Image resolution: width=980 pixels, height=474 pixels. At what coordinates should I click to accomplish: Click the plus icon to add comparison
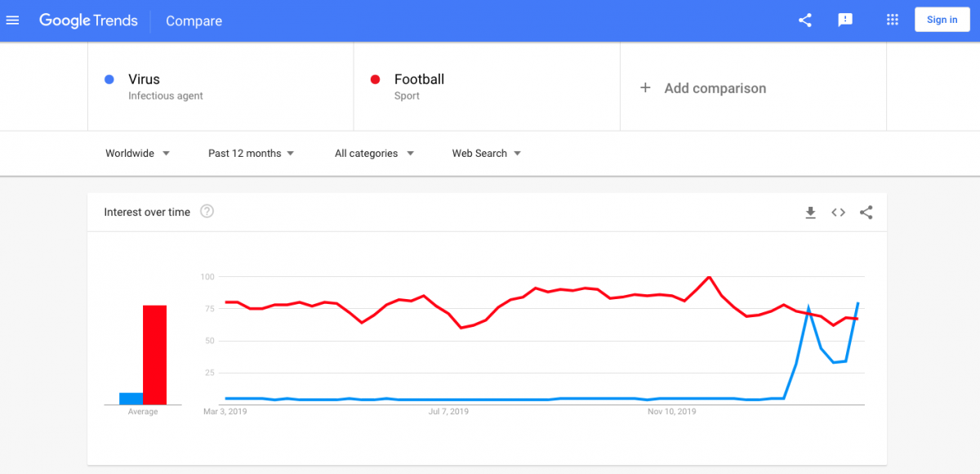tap(645, 88)
